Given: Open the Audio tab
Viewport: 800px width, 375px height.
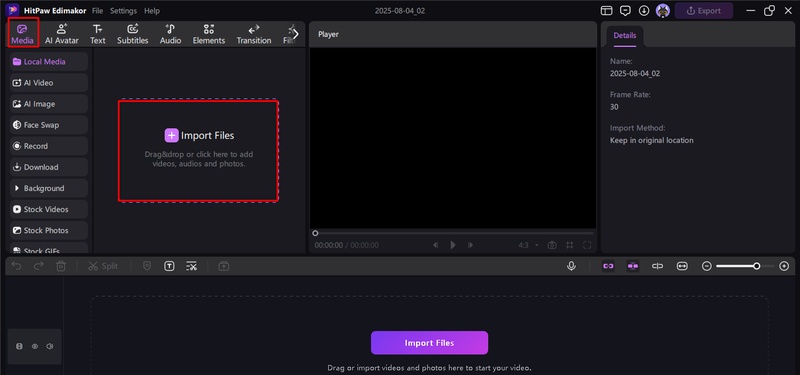Looking at the screenshot, I should pos(170,34).
